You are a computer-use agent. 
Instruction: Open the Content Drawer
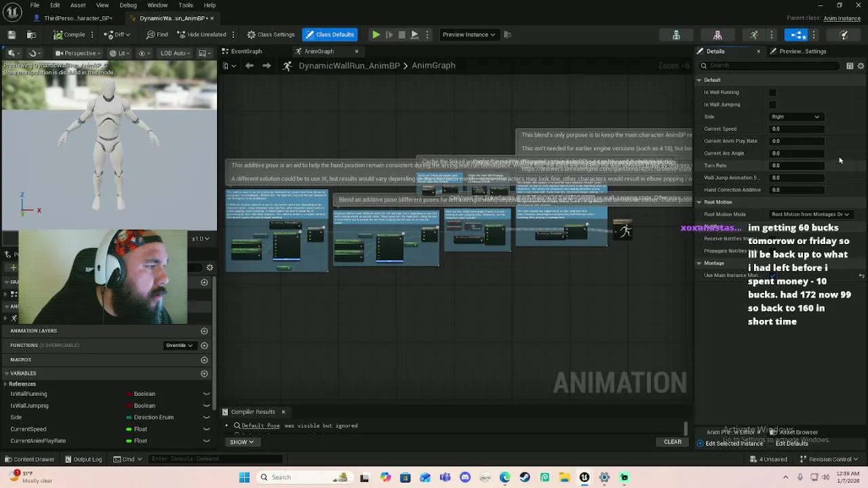tap(29, 459)
